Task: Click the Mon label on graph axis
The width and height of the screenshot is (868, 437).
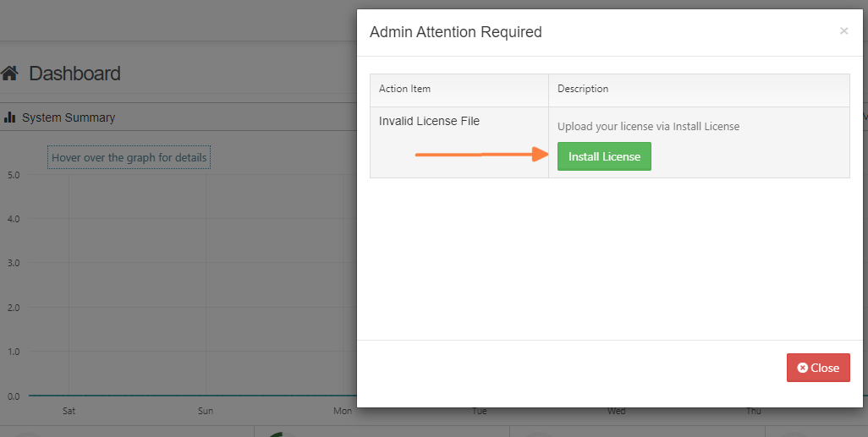Action: (342, 411)
